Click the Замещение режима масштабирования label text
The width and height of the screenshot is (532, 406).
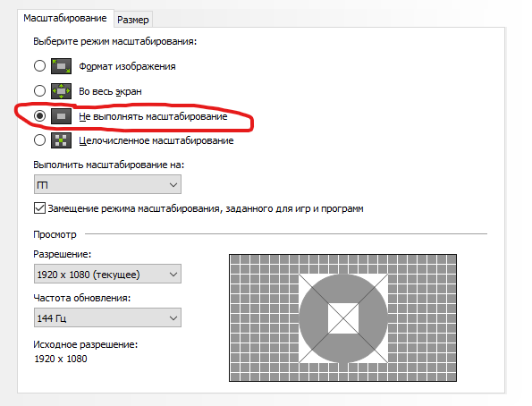(206, 208)
